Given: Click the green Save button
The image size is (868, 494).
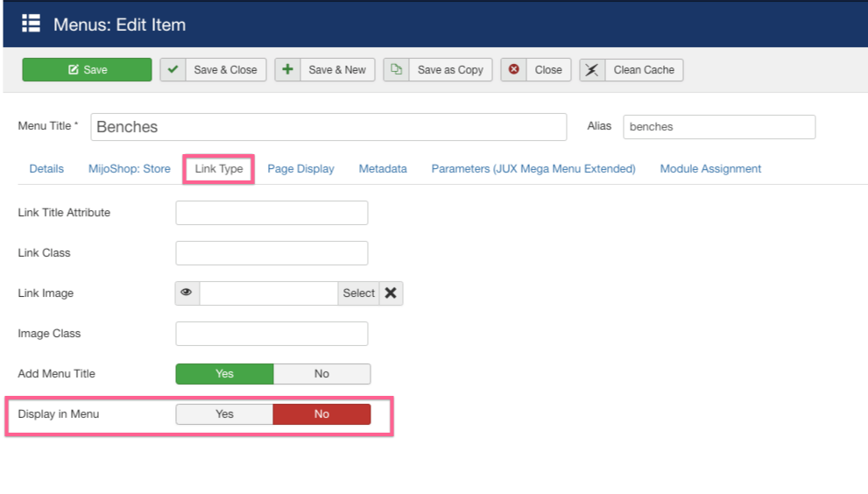Looking at the screenshot, I should tap(87, 70).
